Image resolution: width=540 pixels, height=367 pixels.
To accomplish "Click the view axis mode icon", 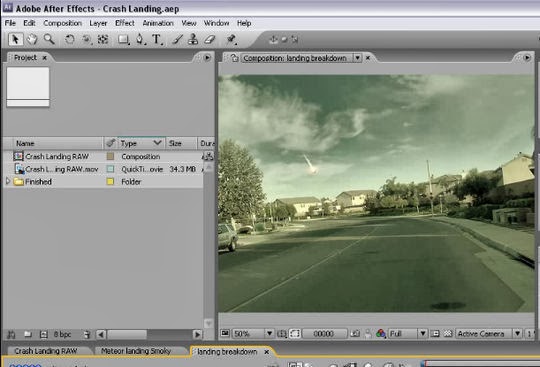I will click(294, 39).
